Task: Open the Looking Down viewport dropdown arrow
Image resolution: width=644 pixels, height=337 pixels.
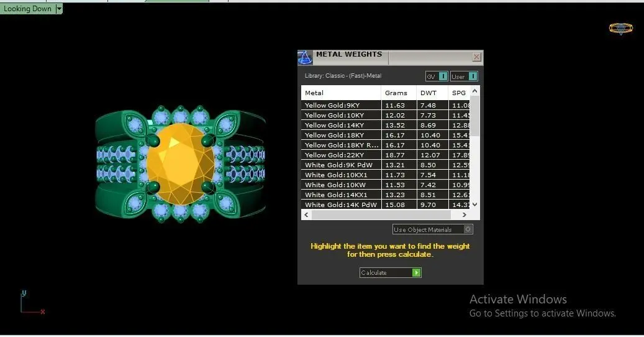Action: click(59, 9)
